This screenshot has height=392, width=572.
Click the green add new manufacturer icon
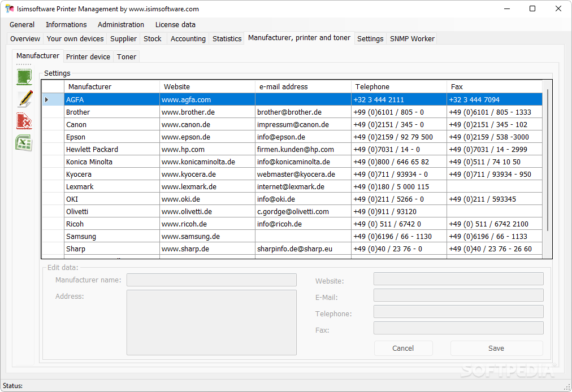pyautogui.click(x=24, y=77)
